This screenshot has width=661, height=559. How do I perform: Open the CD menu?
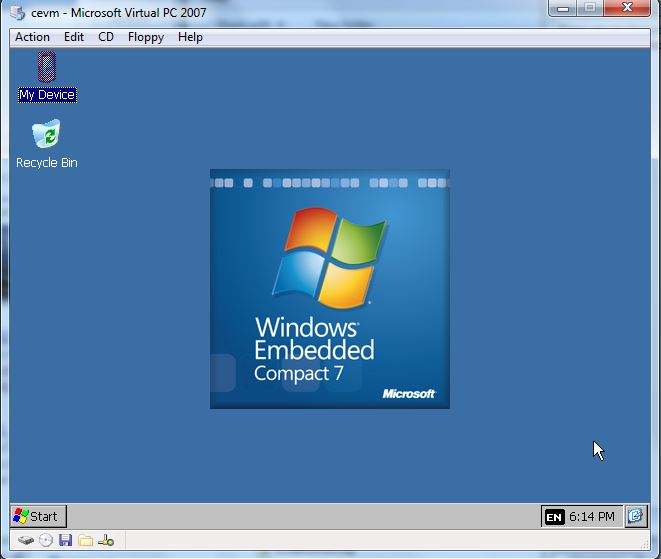106,37
